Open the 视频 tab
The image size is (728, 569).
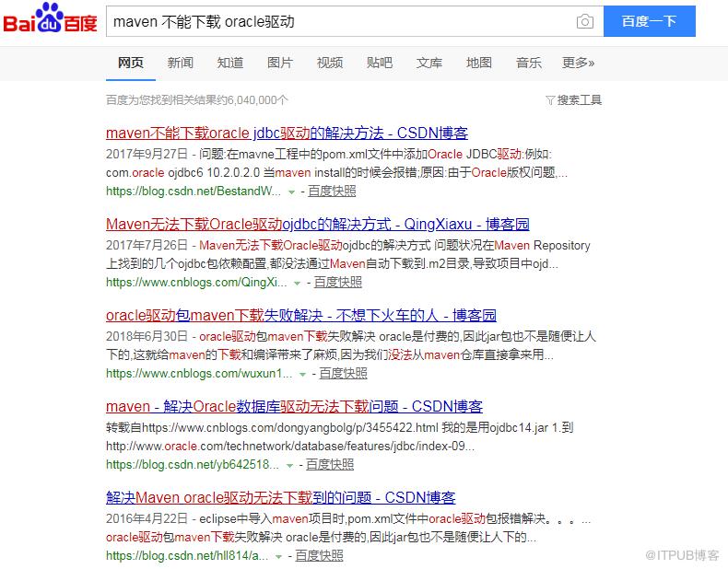(x=330, y=63)
